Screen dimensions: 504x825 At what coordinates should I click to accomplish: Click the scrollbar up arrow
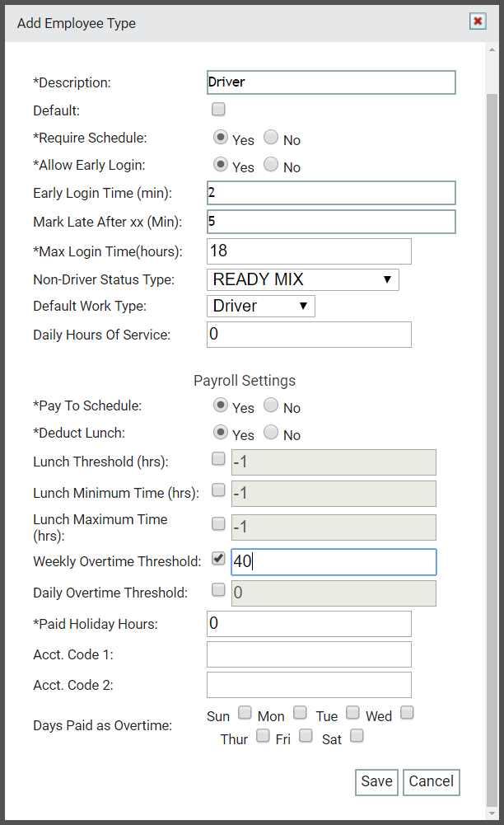[x=492, y=49]
